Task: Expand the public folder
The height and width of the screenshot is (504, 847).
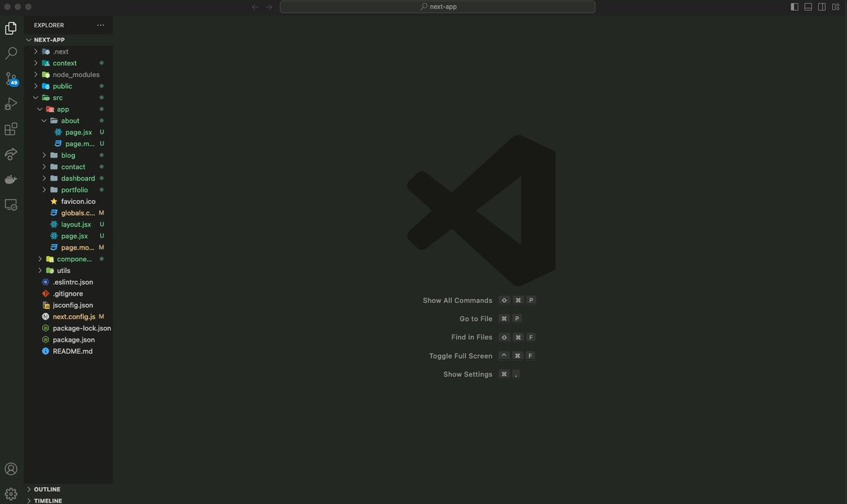Action: (x=68, y=86)
